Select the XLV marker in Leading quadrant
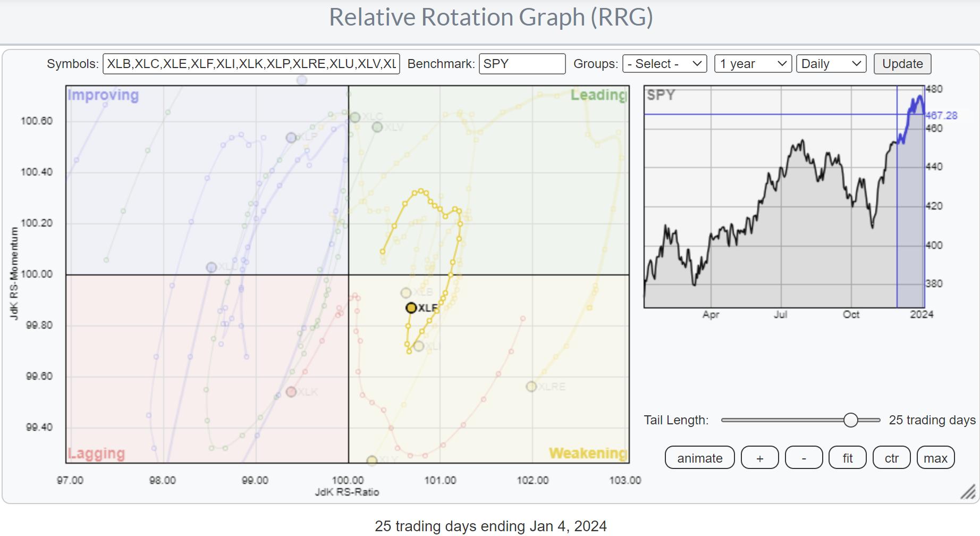This screenshot has height=536, width=980. point(377,127)
